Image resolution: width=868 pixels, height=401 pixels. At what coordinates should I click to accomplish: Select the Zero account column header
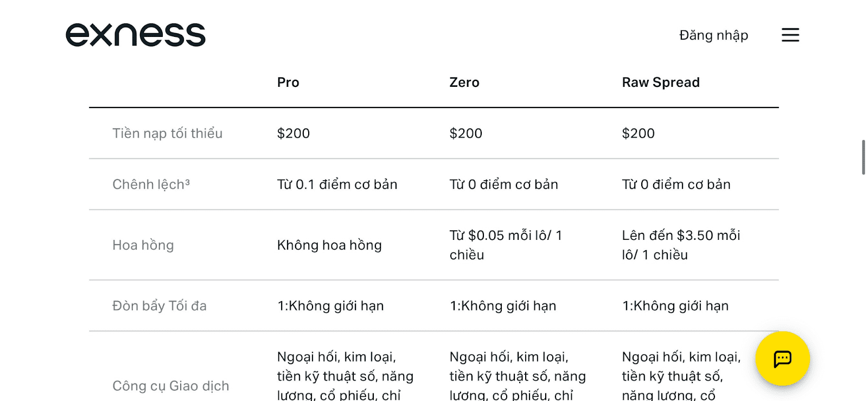tap(464, 82)
